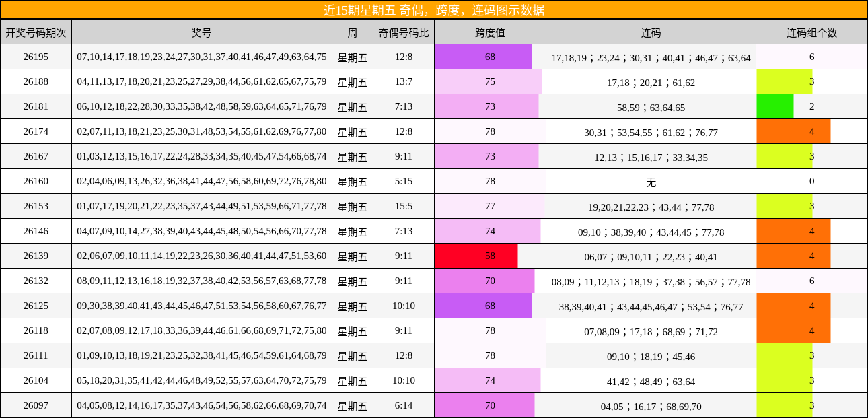Select issue number 26181
Screen dimensions: 868x418
[x=36, y=106]
